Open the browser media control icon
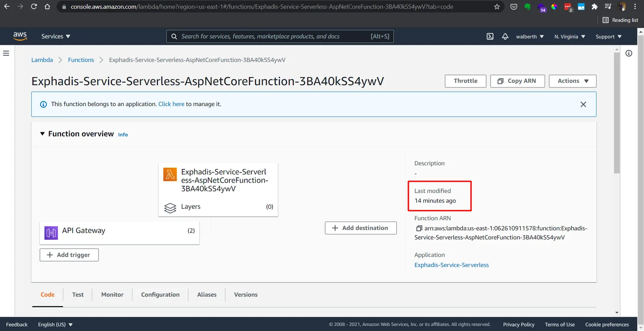 tap(608, 6)
